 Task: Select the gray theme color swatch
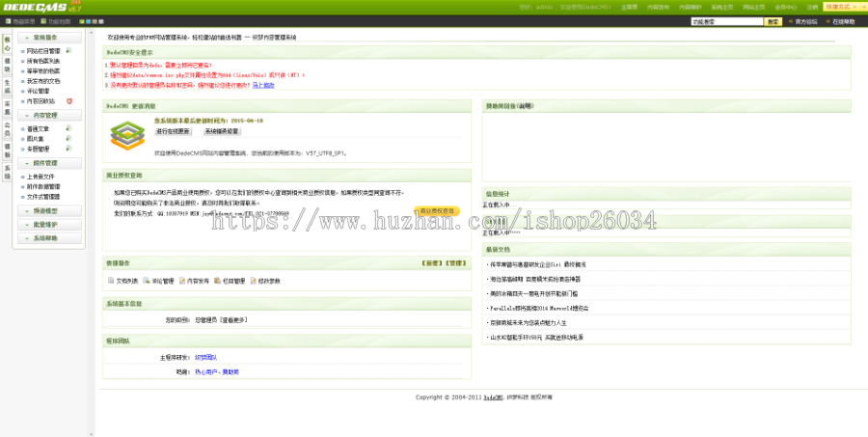(101, 21)
